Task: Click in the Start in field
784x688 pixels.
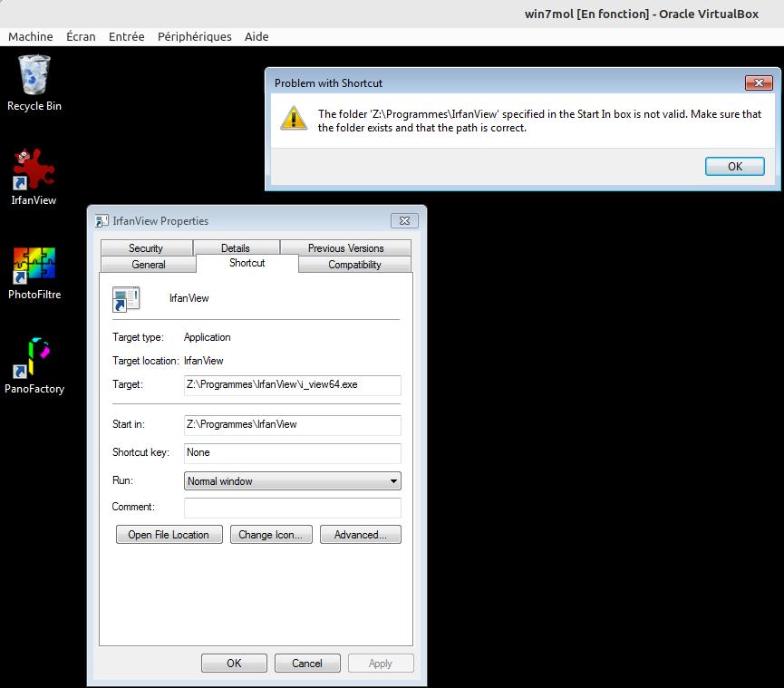Action: tap(292, 424)
